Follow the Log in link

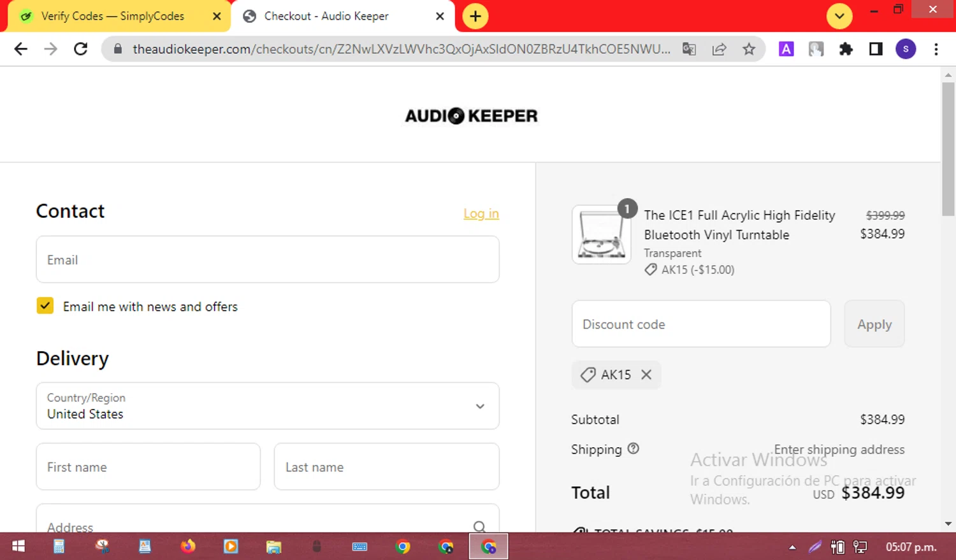(481, 213)
